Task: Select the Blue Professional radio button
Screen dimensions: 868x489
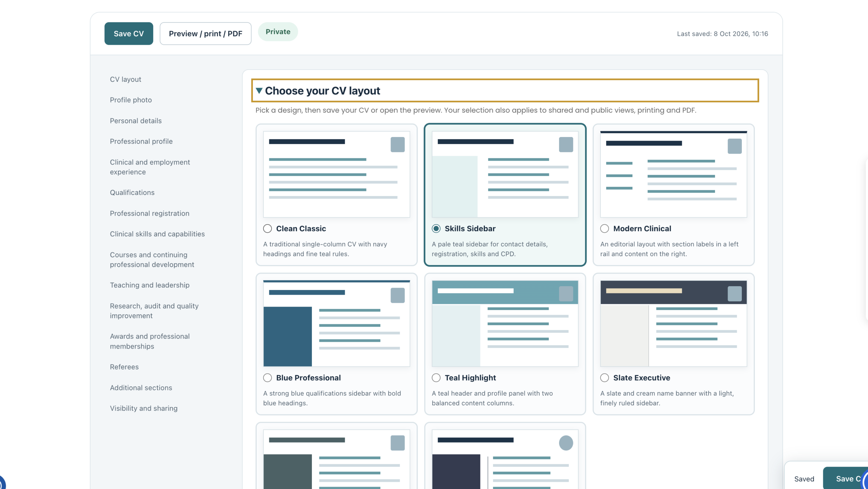Action: 268,378
